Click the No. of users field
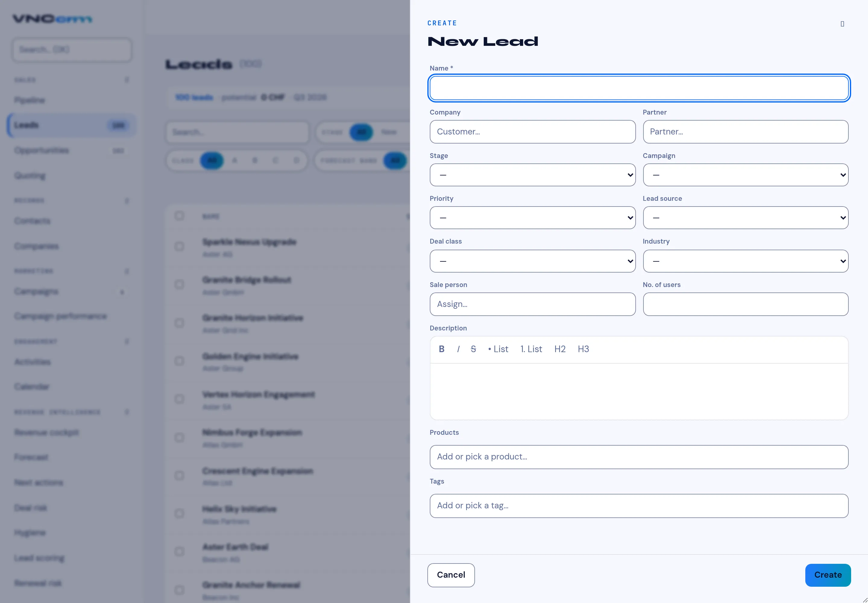The width and height of the screenshot is (868, 603). (x=746, y=304)
